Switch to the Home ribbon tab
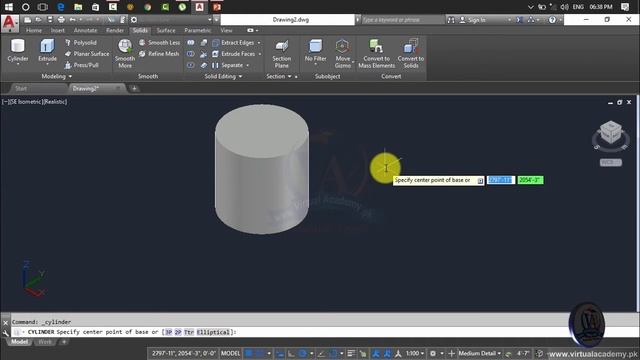Screen dimensions: 640x360 pyautogui.click(x=33, y=30)
